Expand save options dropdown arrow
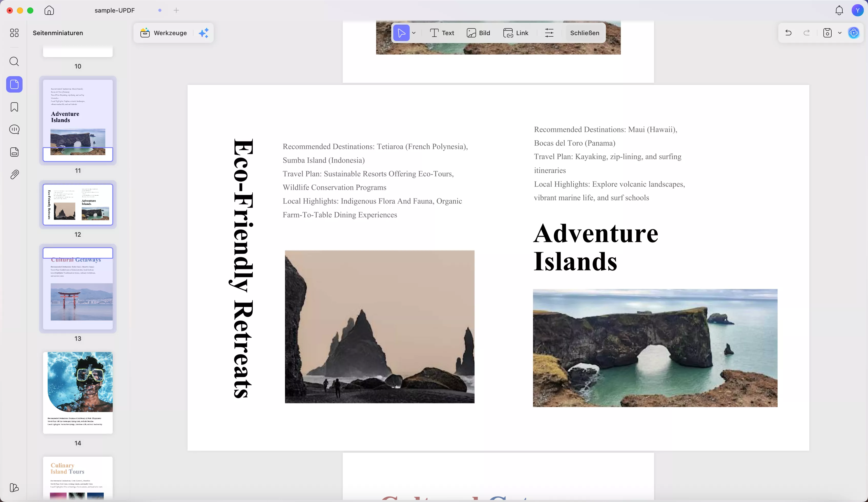 pos(840,33)
